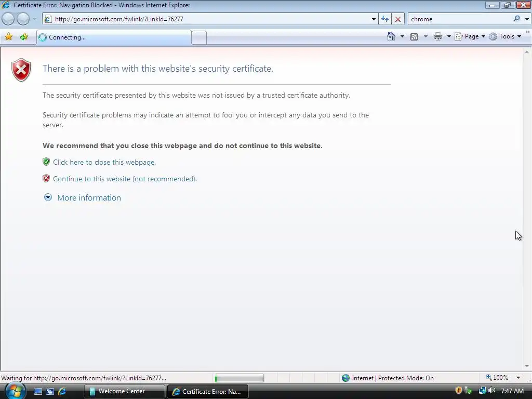This screenshot has width=532, height=399.
Task: Click the Waiting for go.microsoft.com status text
Action: (x=84, y=378)
